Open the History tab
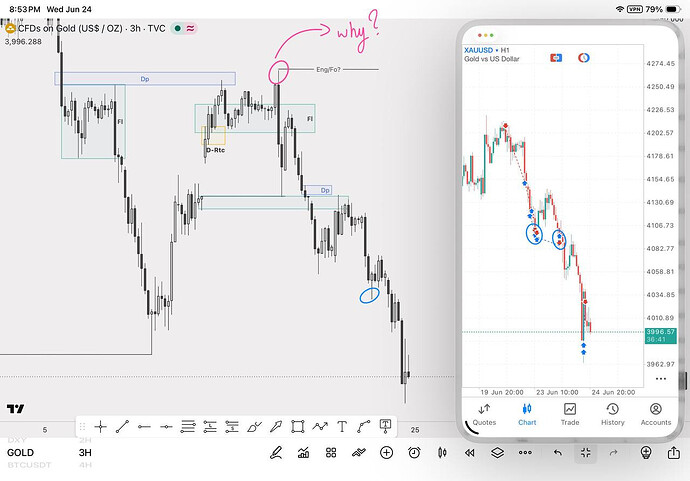 (x=613, y=415)
